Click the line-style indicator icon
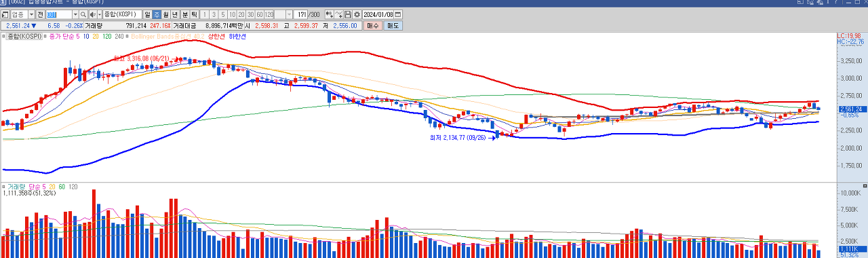 [338, 14]
